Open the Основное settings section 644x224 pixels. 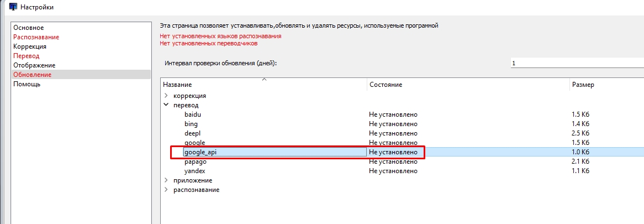(x=28, y=28)
